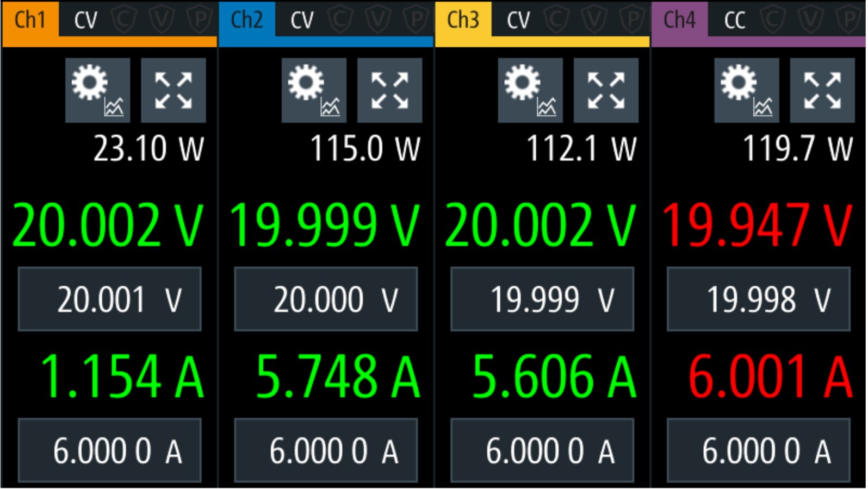Expand Ch2 view with arrows icon

[x=390, y=90]
